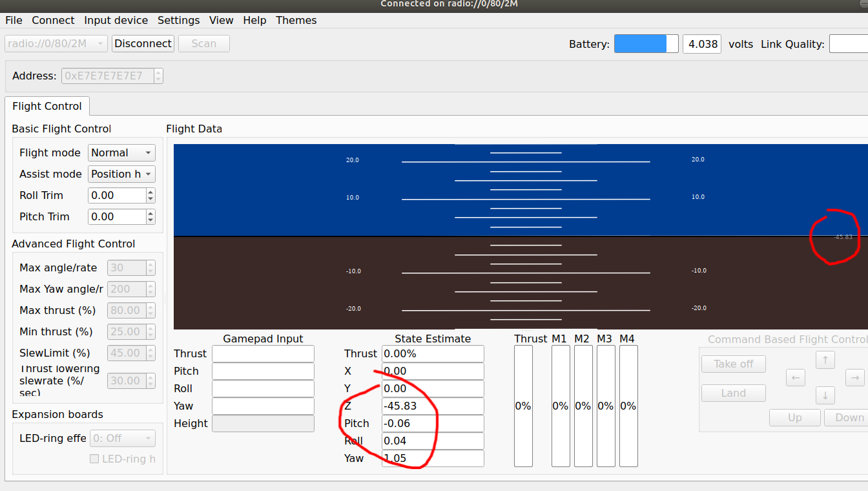Click the forward arrow command icon
This screenshot has height=491, width=868.
825,360
